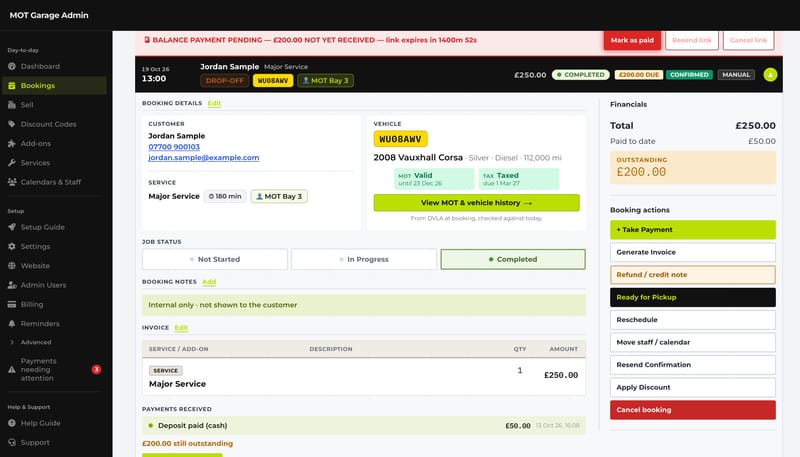This screenshot has height=457, width=800.
Task: Click the Help Guide question icon
Action: pos(12,423)
